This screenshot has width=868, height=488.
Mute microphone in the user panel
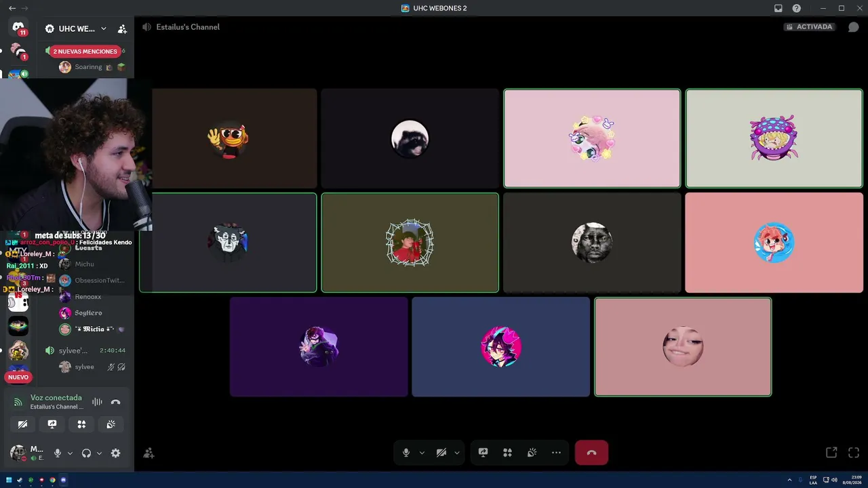[x=58, y=453]
